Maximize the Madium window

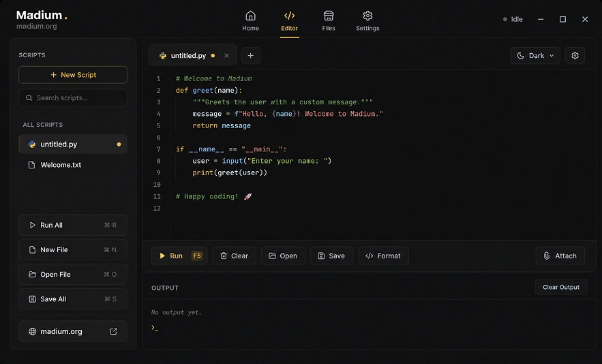[x=562, y=19]
